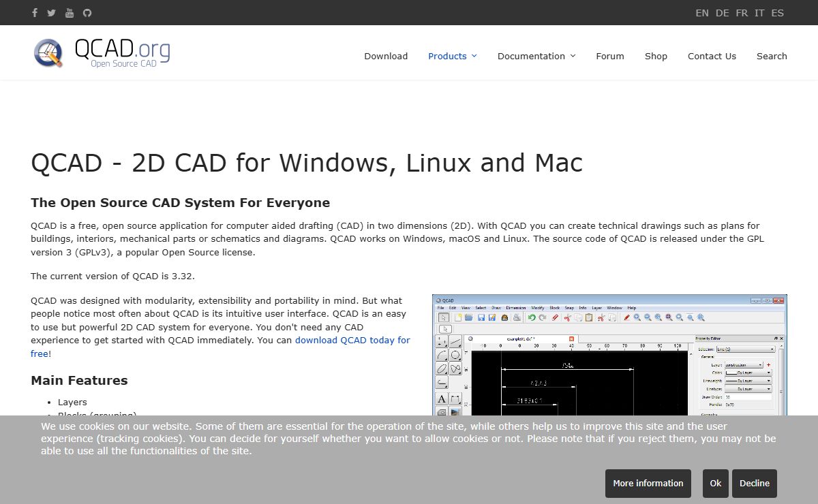The image size is (818, 504).
Task: Select the Line tool in QCAD screenshot
Action: (455, 341)
